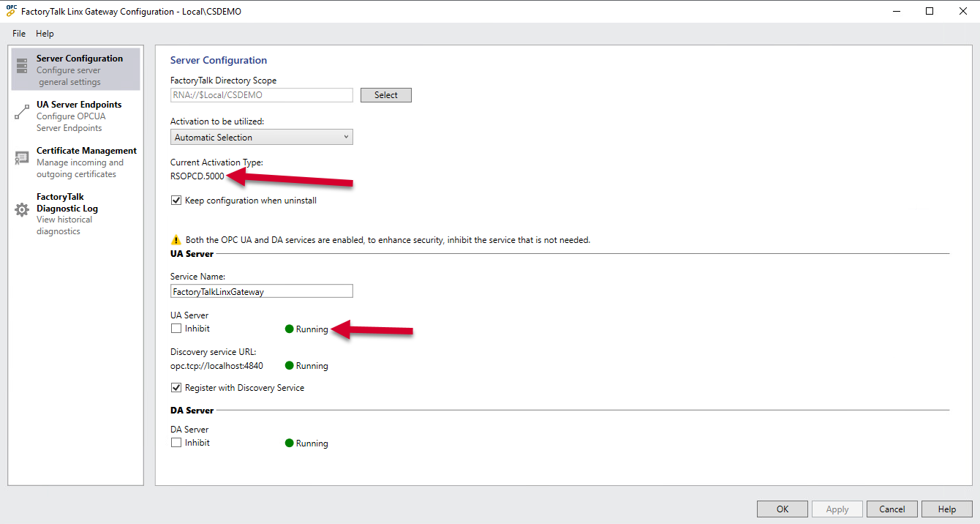Click the bottom Help button
Viewport: 980px width, 524px height.
click(947, 509)
